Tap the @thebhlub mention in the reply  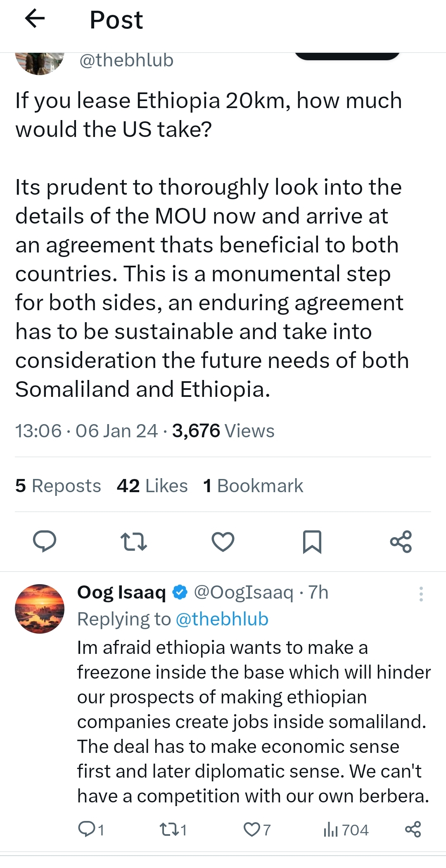[x=222, y=619]
